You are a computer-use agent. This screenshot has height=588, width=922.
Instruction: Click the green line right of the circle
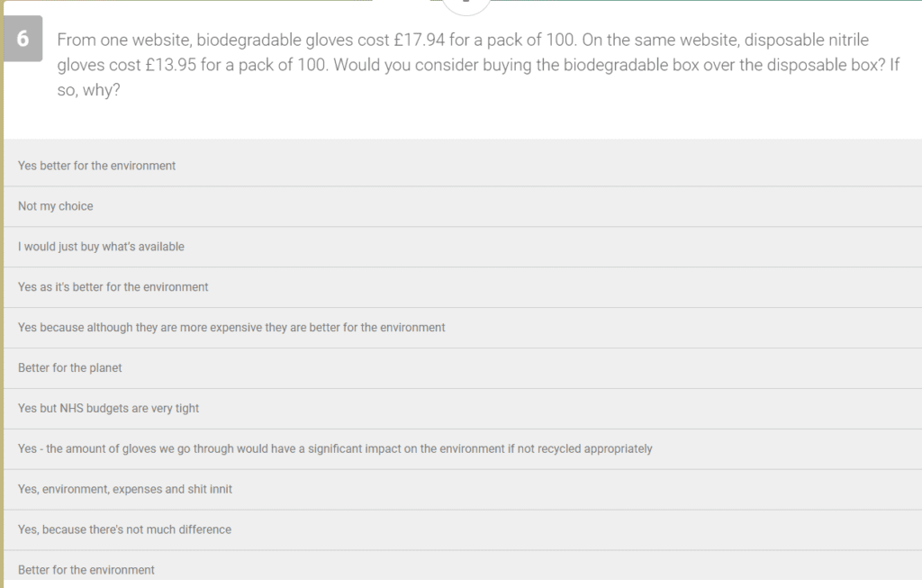pyautogui.click(x=706, y=1)
